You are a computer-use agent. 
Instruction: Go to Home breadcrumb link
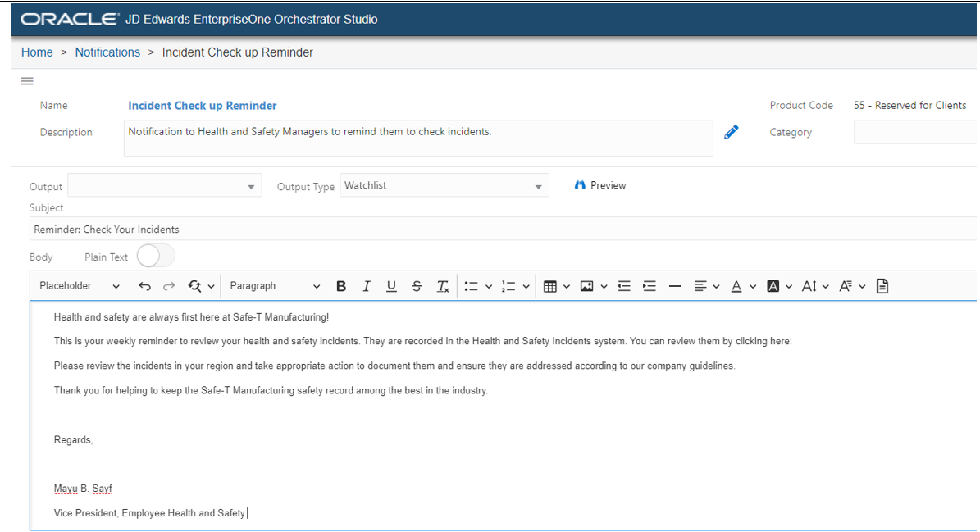coord(37,52)
